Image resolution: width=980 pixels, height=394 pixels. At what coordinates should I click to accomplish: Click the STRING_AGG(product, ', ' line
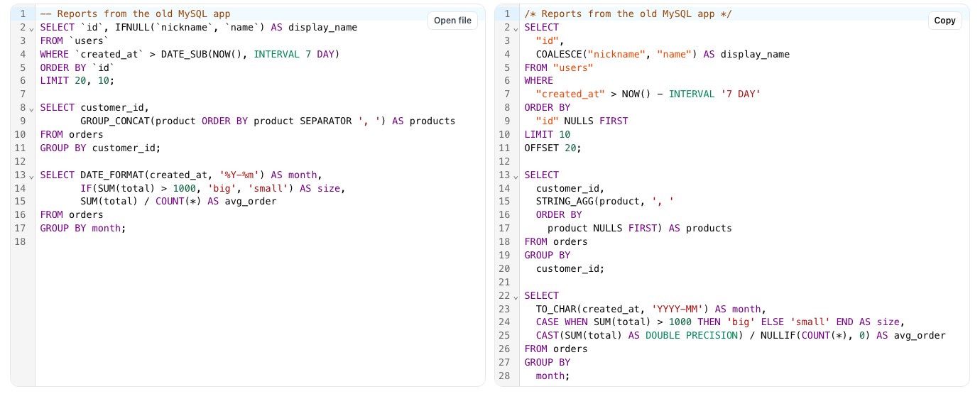click(x=605, y=202)
